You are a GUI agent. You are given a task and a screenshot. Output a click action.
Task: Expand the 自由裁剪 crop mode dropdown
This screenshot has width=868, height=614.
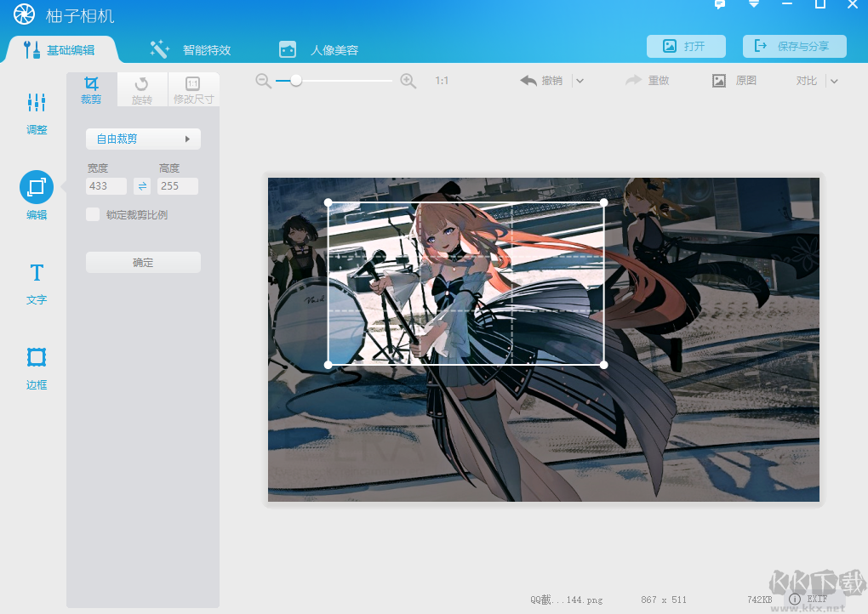click(143, 139)
